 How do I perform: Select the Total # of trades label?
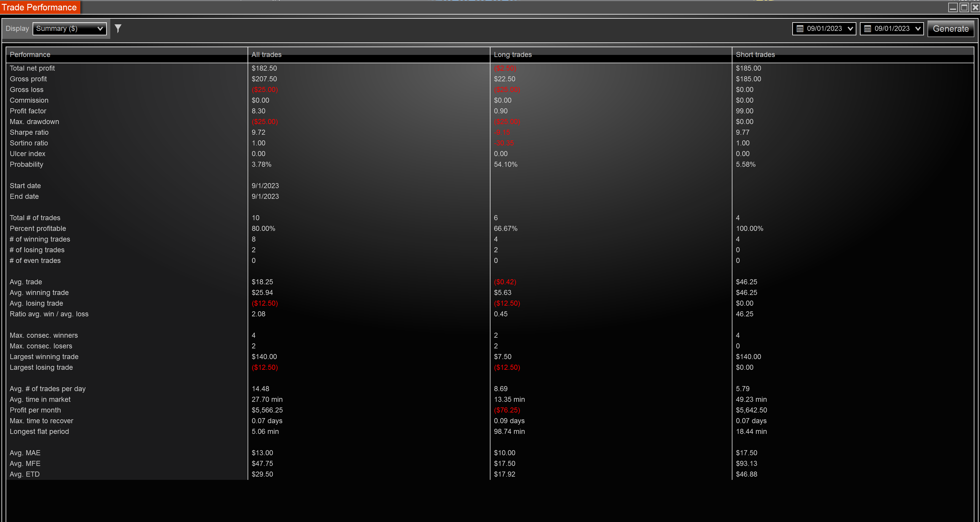[35, 218]
